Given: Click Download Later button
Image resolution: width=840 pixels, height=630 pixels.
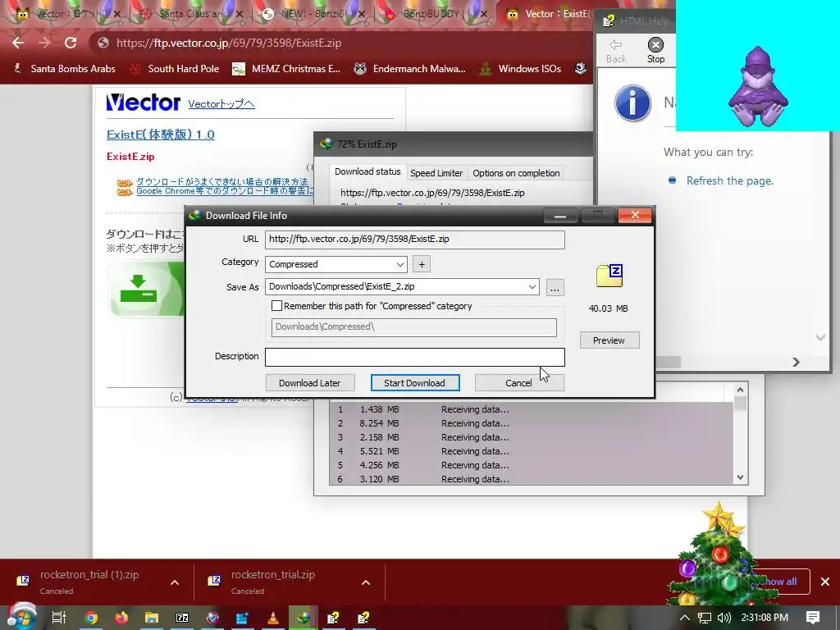Looking at the screenshot, I should coord(309,383).
